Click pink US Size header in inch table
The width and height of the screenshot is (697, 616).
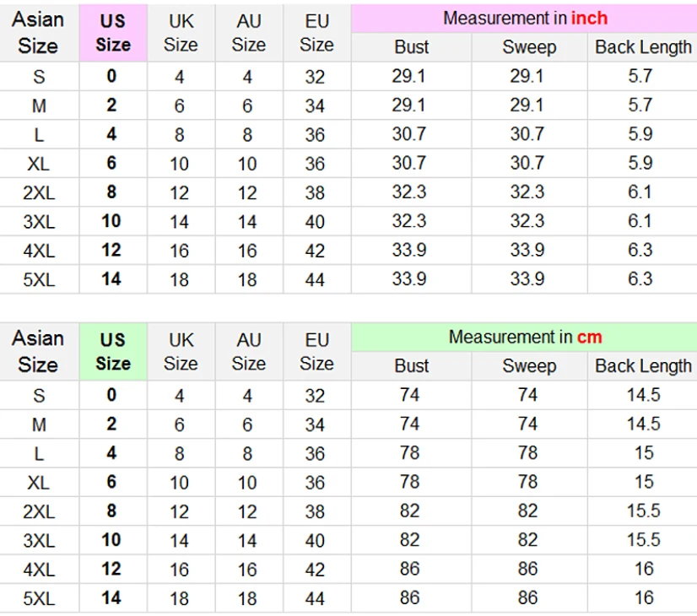pos(113,33)
